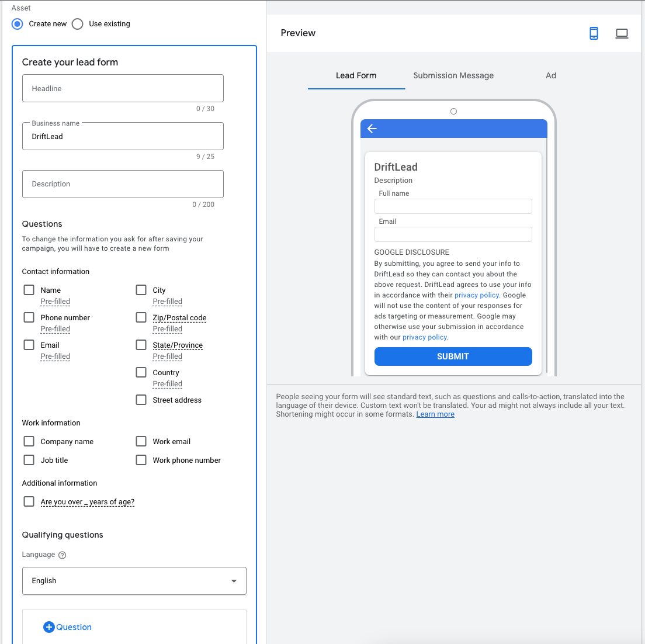Open the Learn more link
This screenshot has height=644, width=645.
point(435,414)
